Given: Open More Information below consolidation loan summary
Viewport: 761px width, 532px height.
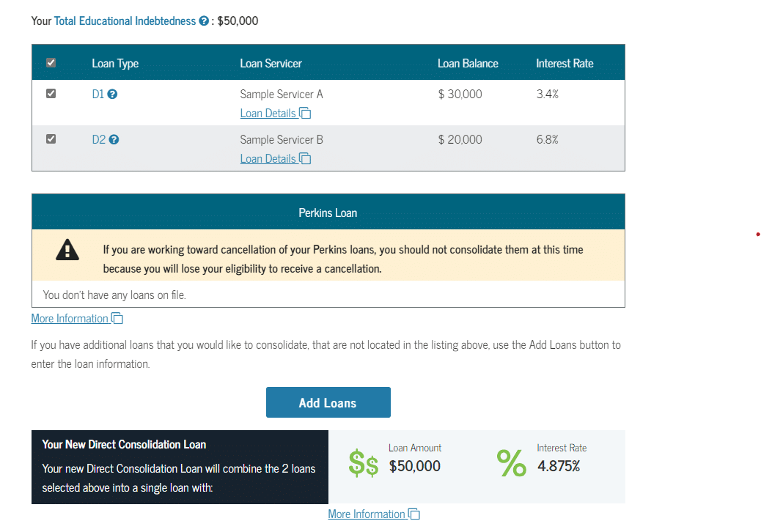Looking at the screenshot, I should coord(367,514).
